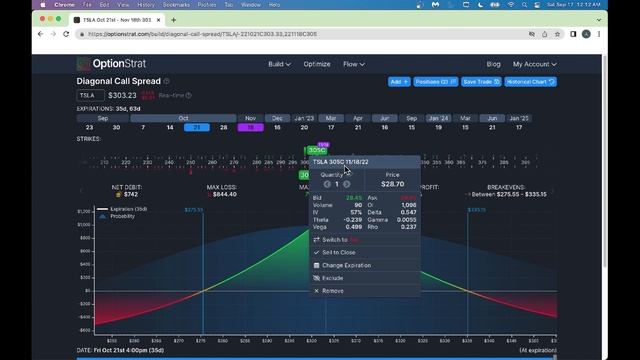Open the Chrome side panel icon
Image resolution: width=640 pixels, height=360 pixels.
[x=573, y=34]
